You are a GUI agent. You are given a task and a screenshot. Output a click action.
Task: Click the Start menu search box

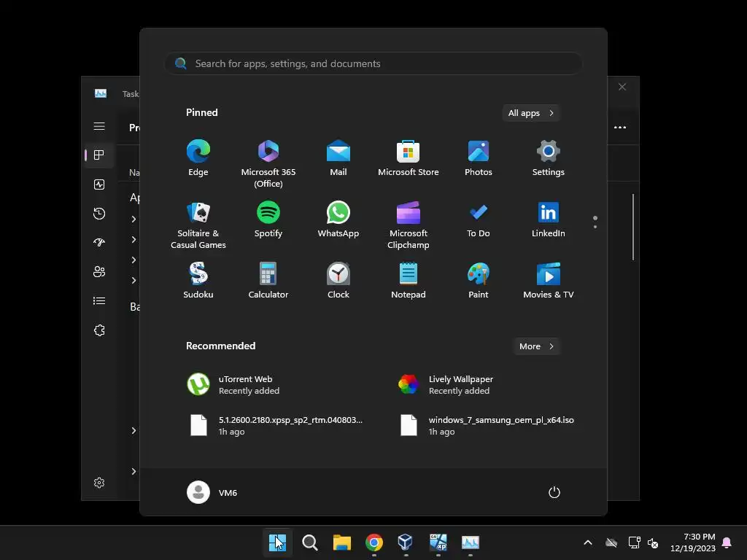point(373,63)
